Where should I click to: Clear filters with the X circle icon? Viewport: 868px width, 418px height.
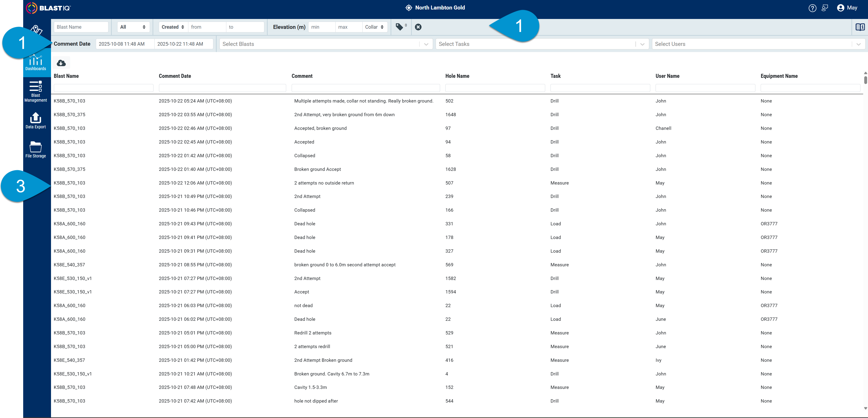click(x=418, y=27)
